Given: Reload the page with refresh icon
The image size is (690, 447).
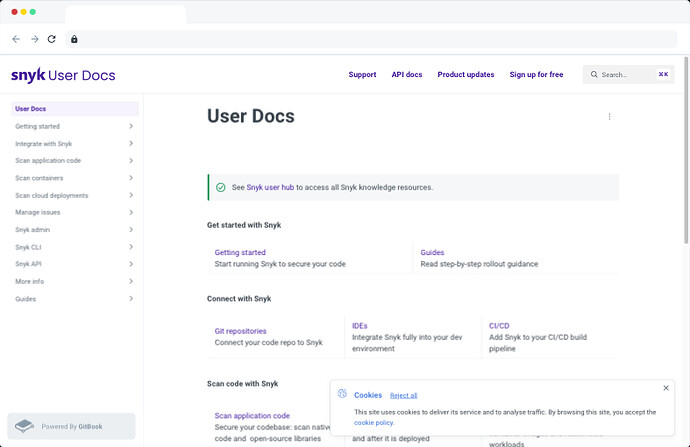Looking at the screenshot, I should (51, 39).
